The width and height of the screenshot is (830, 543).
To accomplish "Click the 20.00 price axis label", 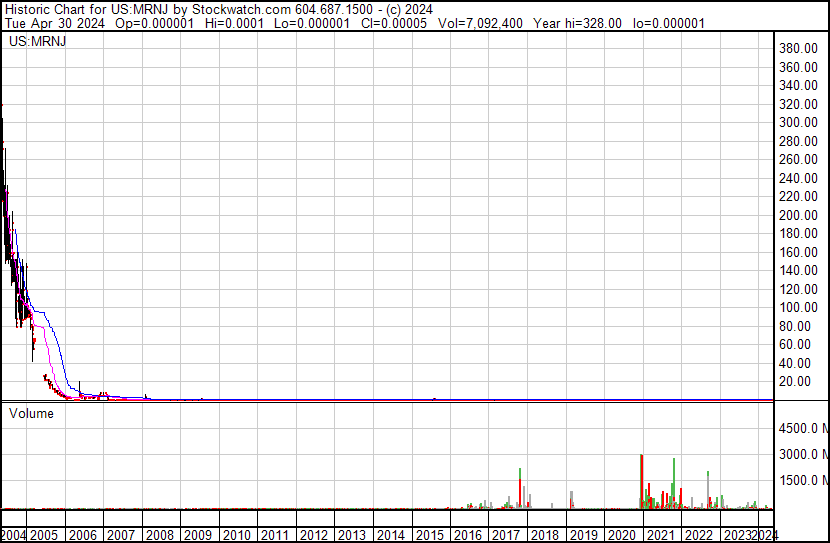I will click(x=796, y=382).
